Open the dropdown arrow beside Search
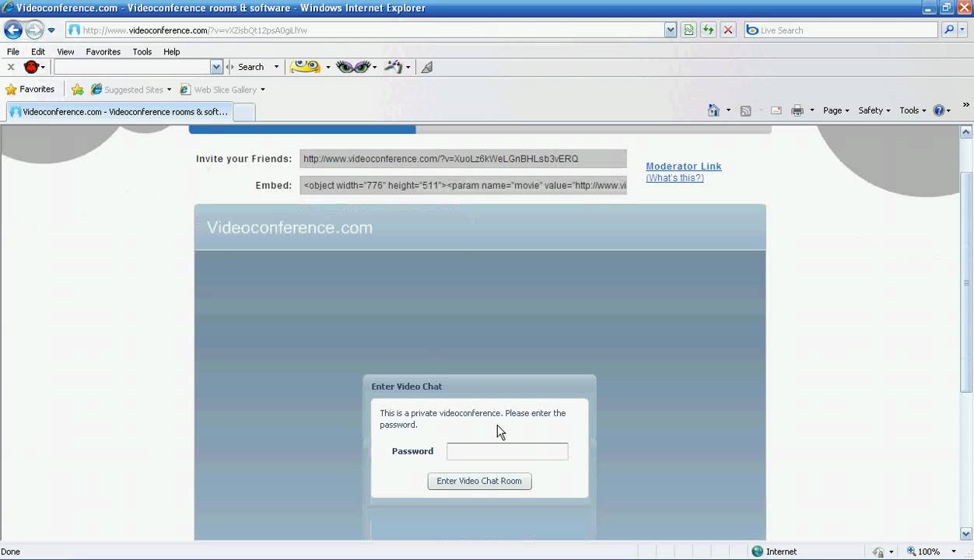Screen dimensions: 974x560 [276, 67]
